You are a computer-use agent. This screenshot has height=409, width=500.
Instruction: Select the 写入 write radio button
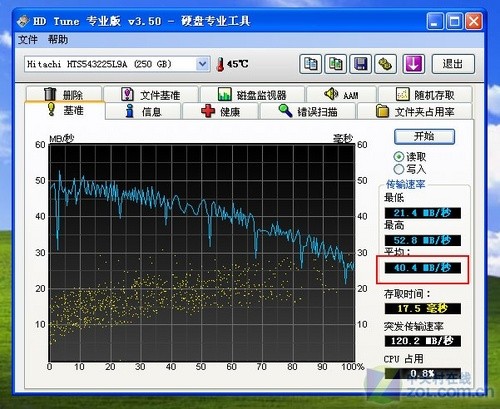click(399, 169)
